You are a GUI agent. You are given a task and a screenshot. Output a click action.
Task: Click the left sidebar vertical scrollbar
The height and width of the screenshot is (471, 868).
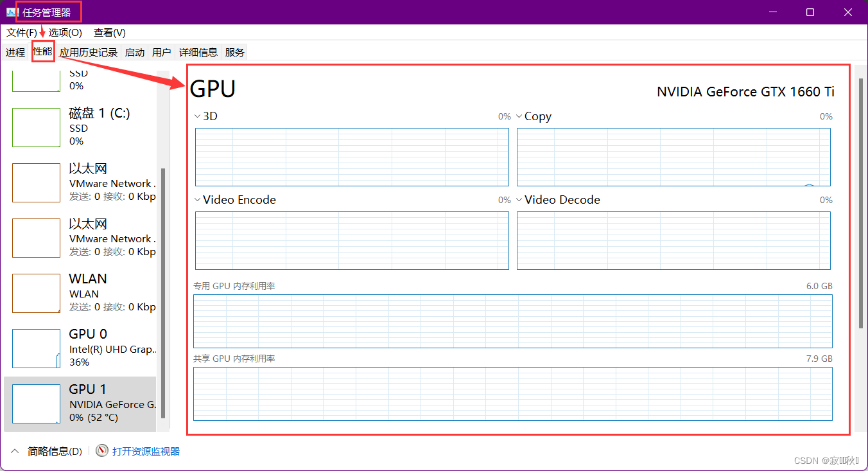point(163,292)
